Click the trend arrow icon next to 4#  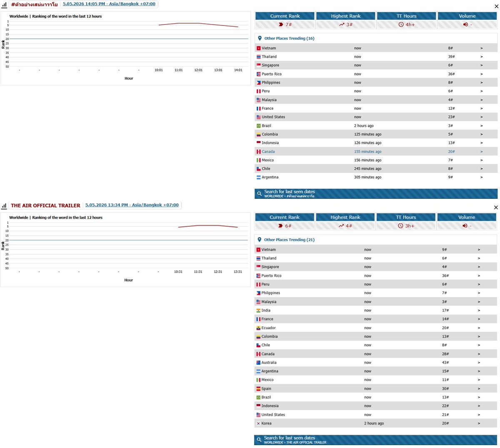click(341, 226)
